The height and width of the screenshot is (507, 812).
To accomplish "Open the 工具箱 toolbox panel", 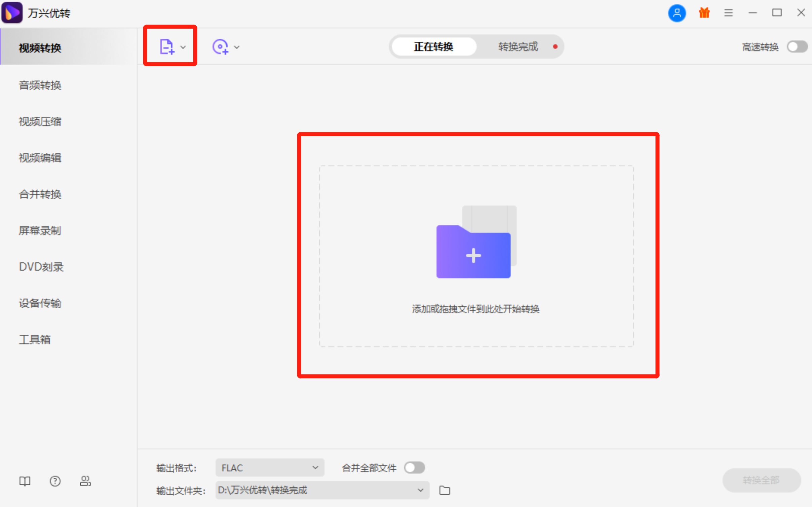I will pos(34,339).
